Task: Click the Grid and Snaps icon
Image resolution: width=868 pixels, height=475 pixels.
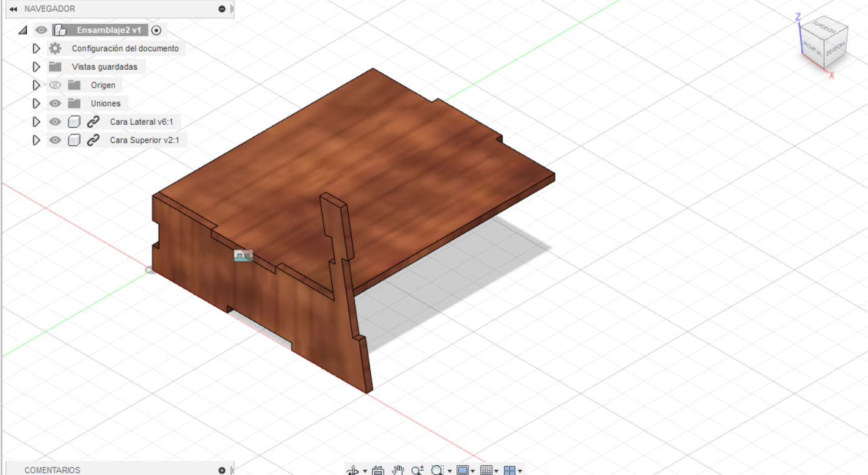Action: [x=486, y=470]
